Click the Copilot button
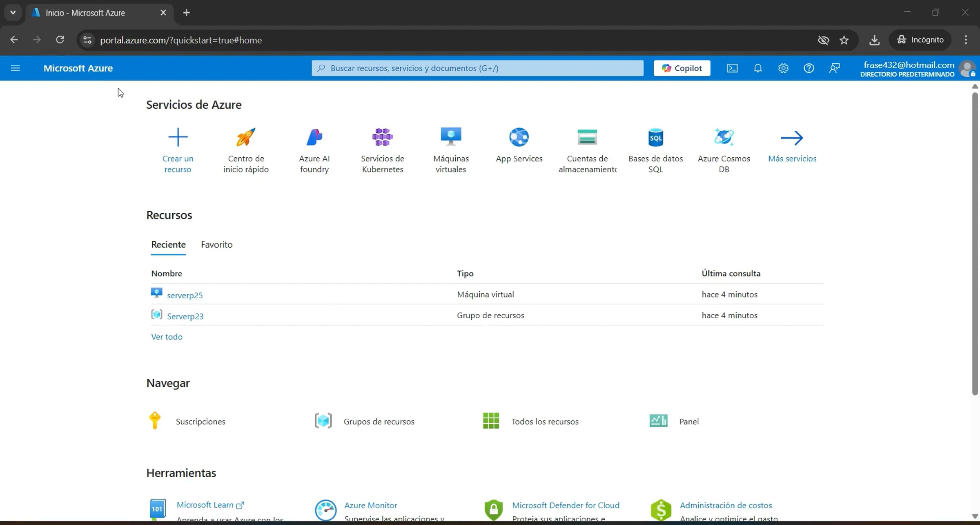The width and height of the screenshot is (980, 525). pos(682,68)
